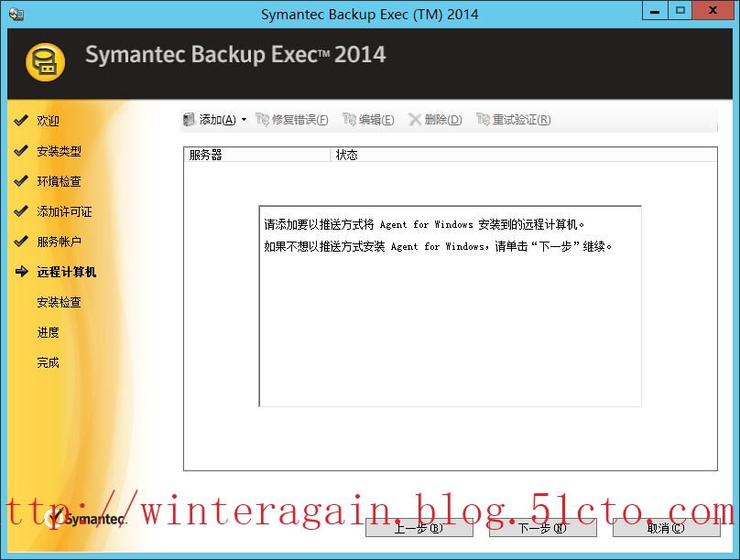Click the 添加(A) add server button

pyautogui.click(x=210, y=120)
